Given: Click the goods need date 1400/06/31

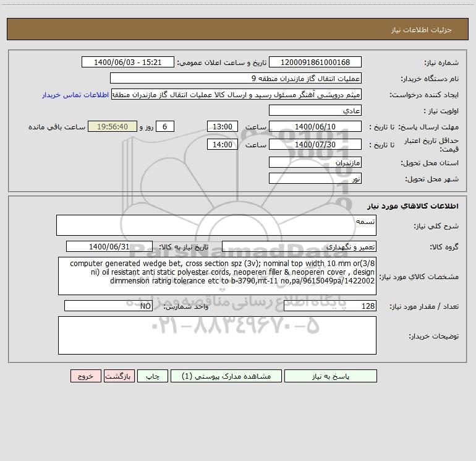Looking at the screenshot, I should click(109, 246).
